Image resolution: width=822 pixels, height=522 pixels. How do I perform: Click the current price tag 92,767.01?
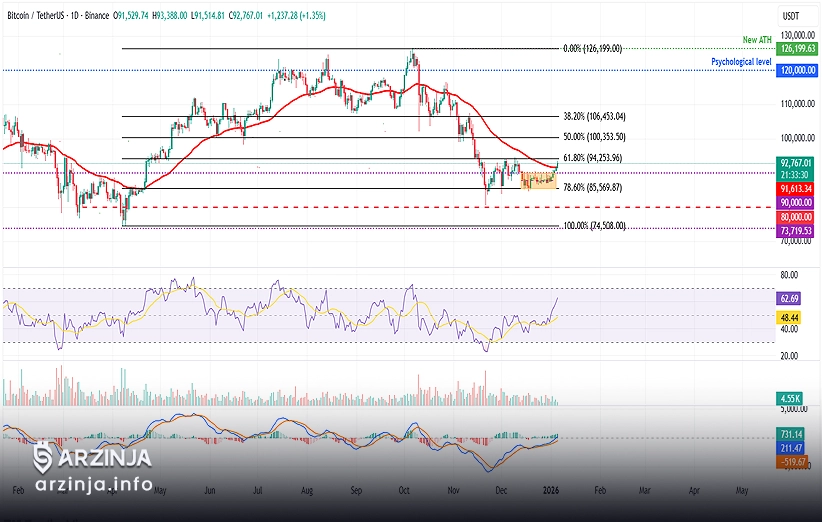point(797,162)
